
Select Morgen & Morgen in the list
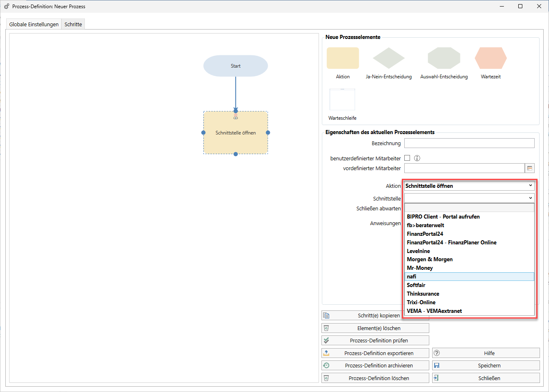point(430,260)
